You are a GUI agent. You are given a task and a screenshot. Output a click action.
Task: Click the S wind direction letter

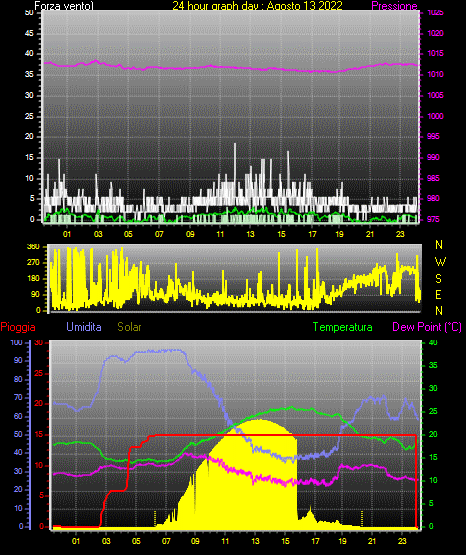(438, 279)
